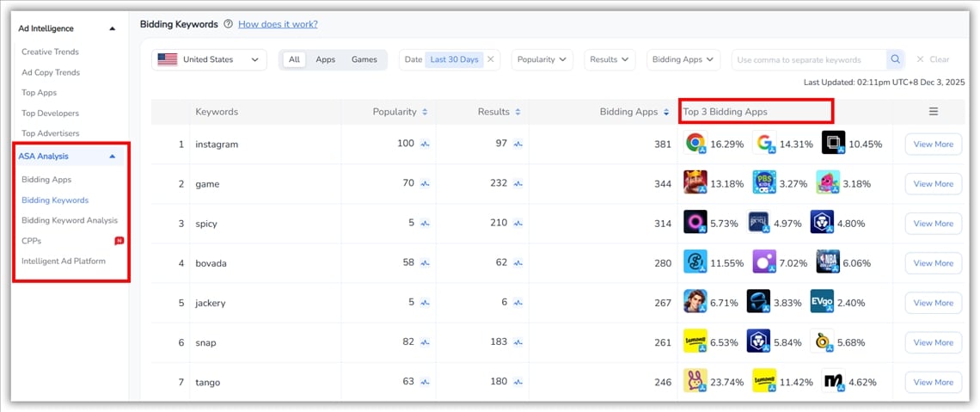The height and width of the screenshot is (412, 980).
Task: Click the EVgo app icon in jackery row
Action: point(822,302)
